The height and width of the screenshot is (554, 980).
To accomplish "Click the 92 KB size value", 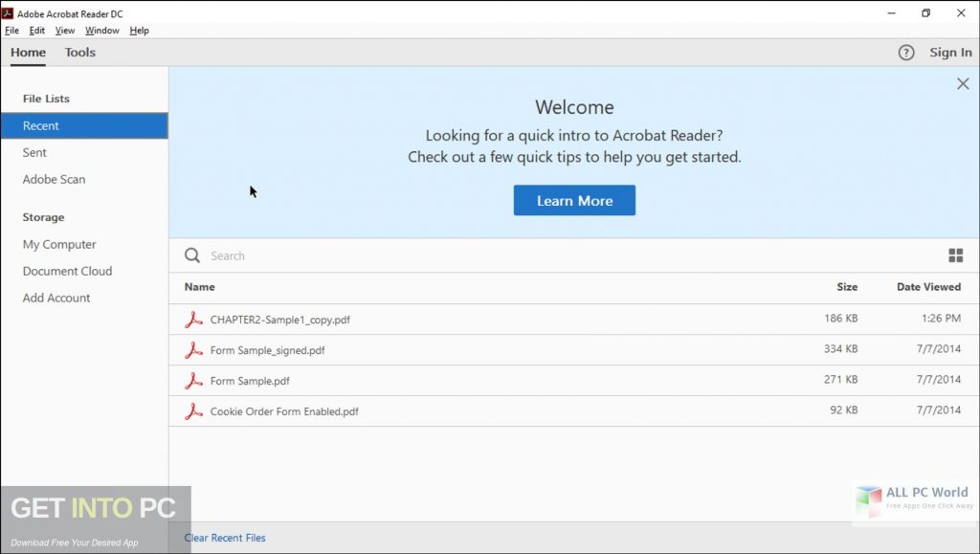I will point(844,410).
